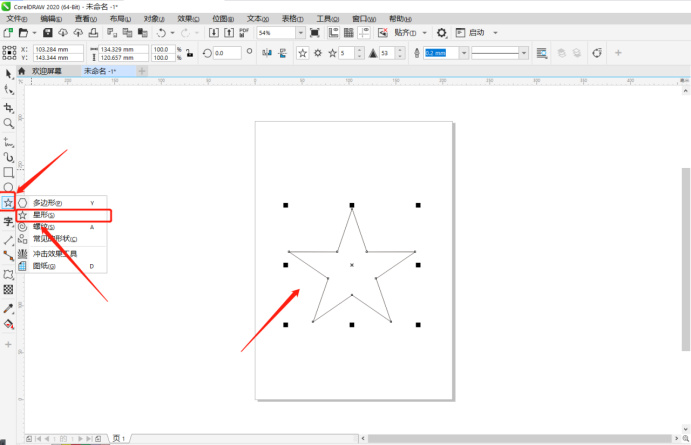Viewport: 691px width, 445px height.
Task: Expand the Open file dropdown arrow
Action: coord(34,33)
